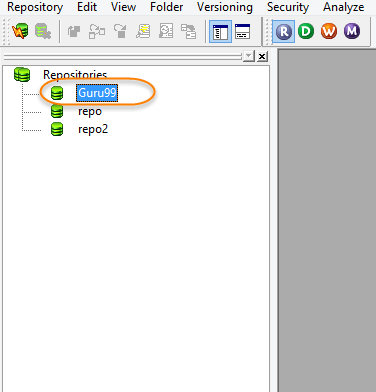Open the Versioning menu
376x392 pixels.
225,7
